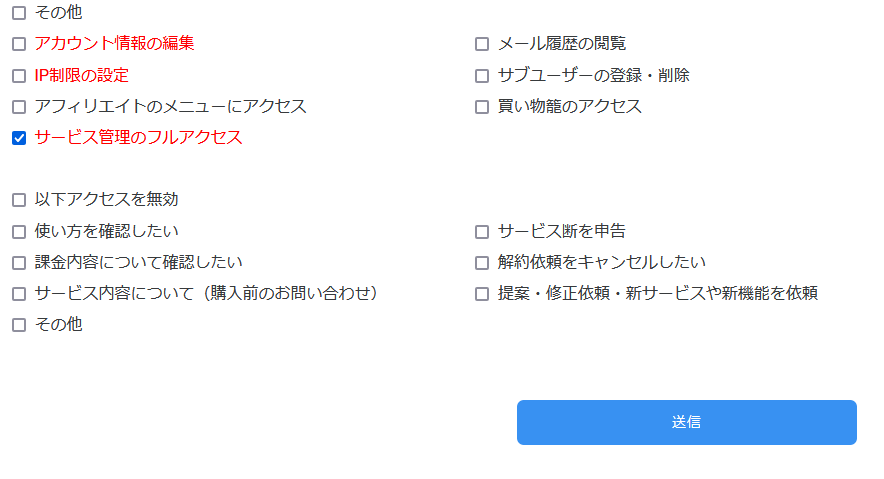The width and height of the screenshot is (884, 479).
Task: Check 以下アクセスを無効 checkbox
Action: (x=19, y=200)
